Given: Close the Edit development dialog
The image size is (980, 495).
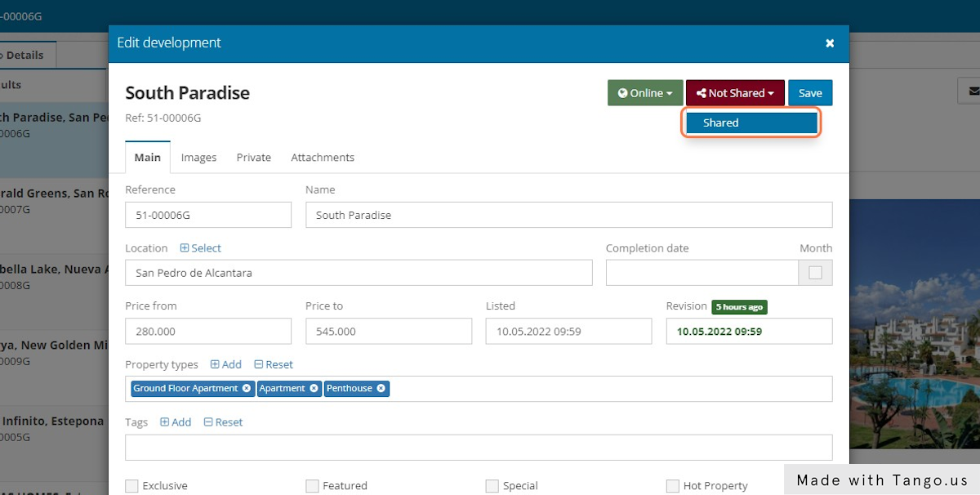Looking at the screenshot, I should (830, 43).
